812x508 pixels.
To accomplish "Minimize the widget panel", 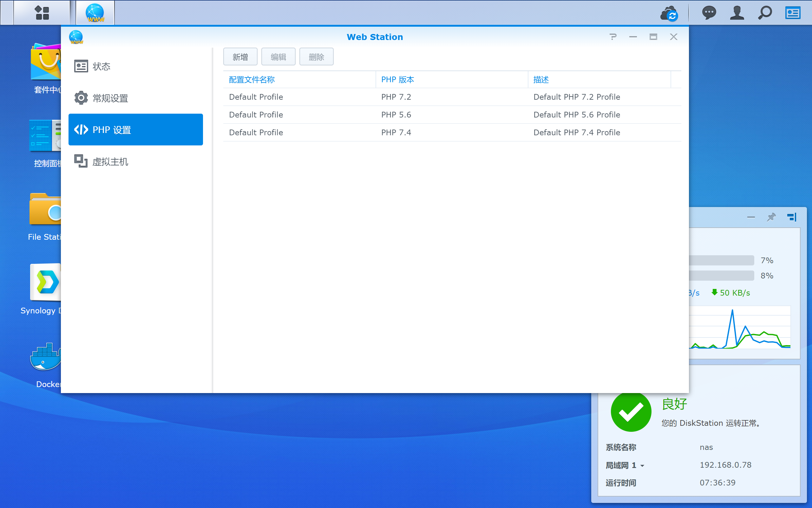I will click(x=751, y=217).
